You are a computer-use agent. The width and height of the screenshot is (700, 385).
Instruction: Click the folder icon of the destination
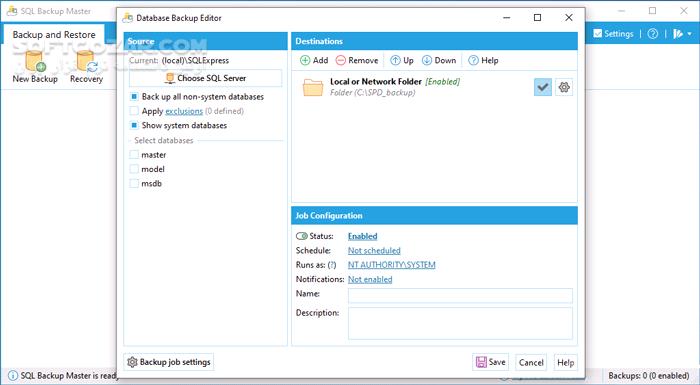coord(312,87)
